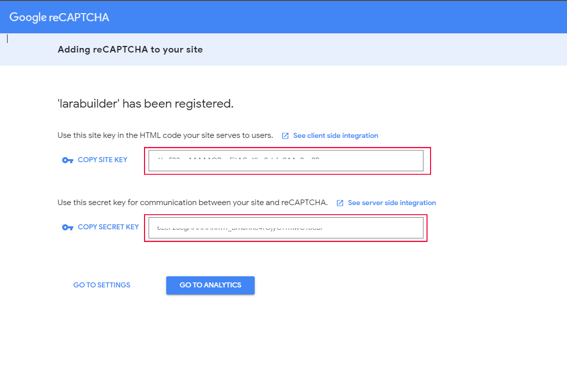Go to Settings via the text button
The image size is (567, 392).
(102, 285)
